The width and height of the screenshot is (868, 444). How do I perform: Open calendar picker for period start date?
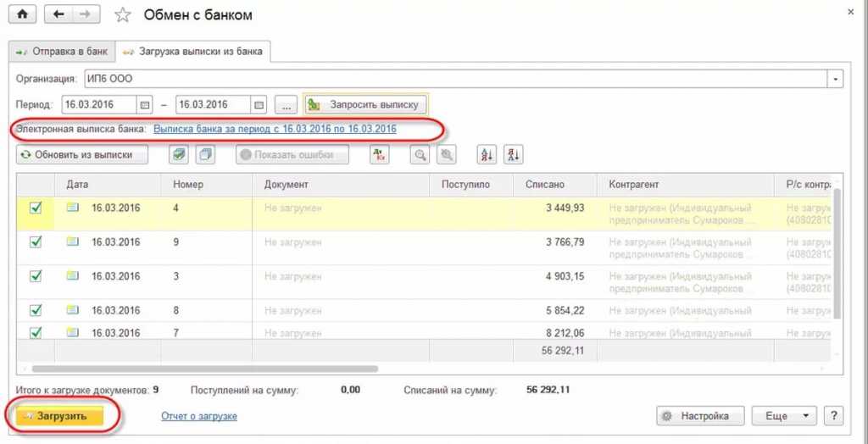145,105
